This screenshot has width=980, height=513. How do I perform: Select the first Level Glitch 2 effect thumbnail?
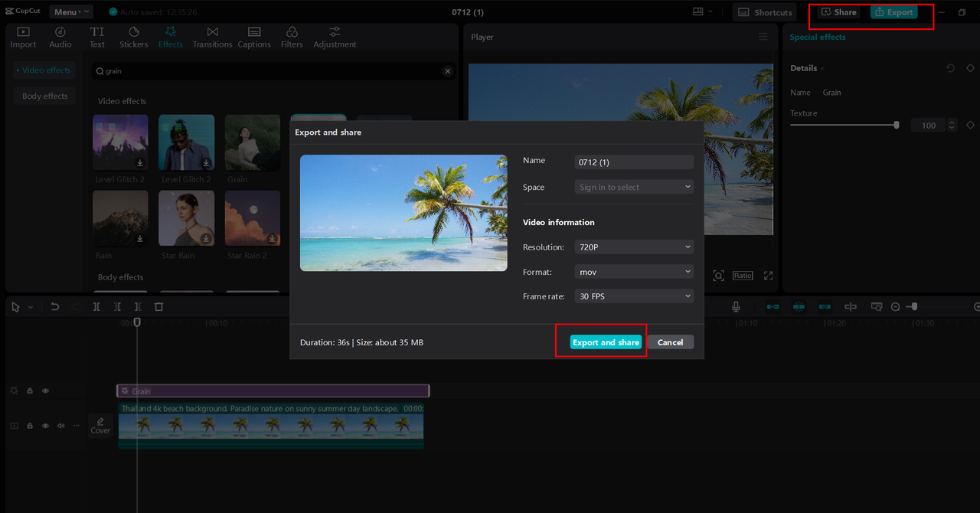(x=120, y=142)
